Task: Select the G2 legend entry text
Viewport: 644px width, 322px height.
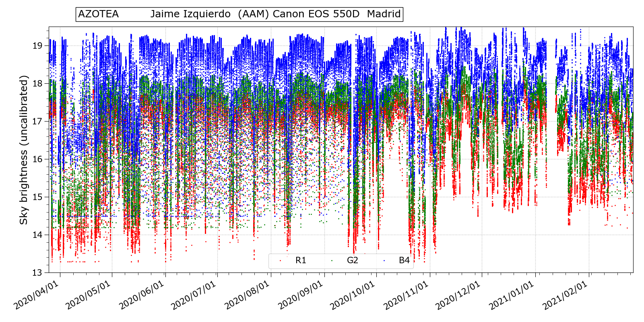Action: click(x=352, y=260)
